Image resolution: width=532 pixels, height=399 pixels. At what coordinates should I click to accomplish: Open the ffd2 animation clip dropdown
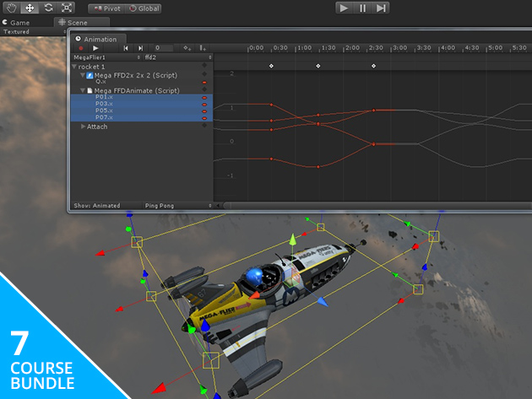click(x=177, y=57)
